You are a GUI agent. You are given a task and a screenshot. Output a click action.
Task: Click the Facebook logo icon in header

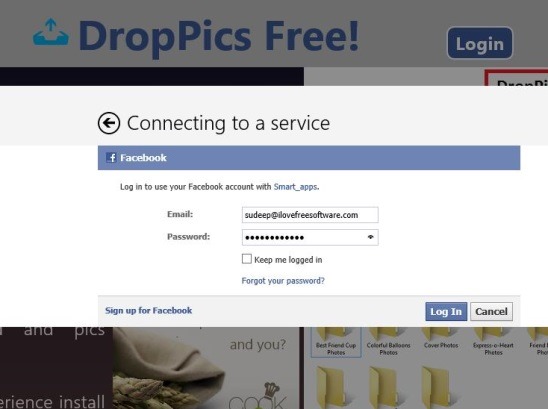(111, 158)
